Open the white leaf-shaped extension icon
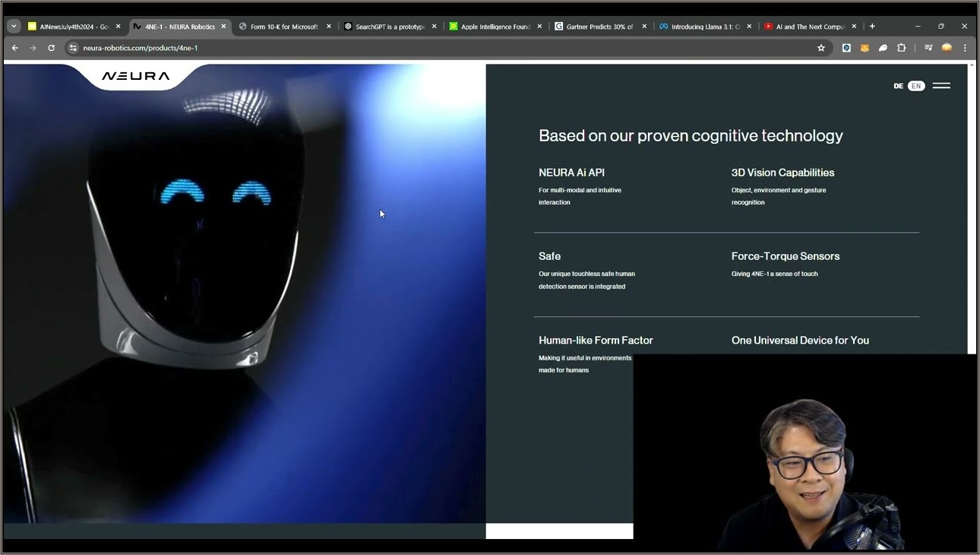Screen dimensions: 980x555 883,48
